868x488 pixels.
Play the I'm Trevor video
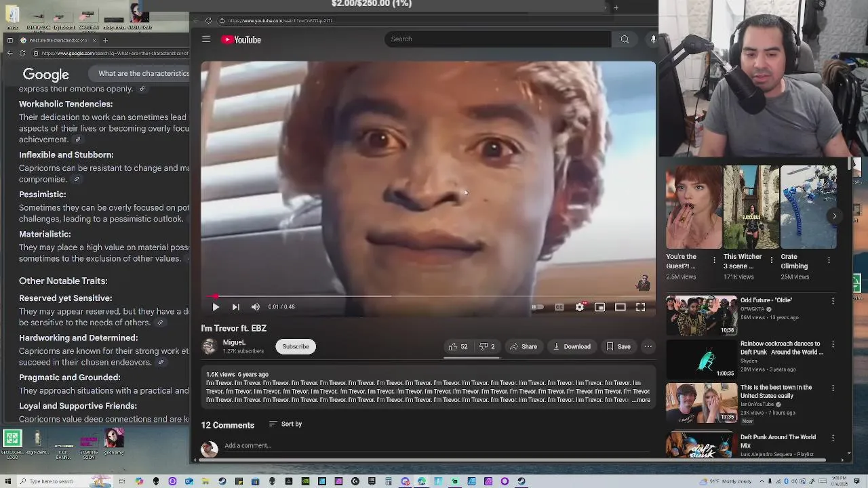[x=216, y=307]
